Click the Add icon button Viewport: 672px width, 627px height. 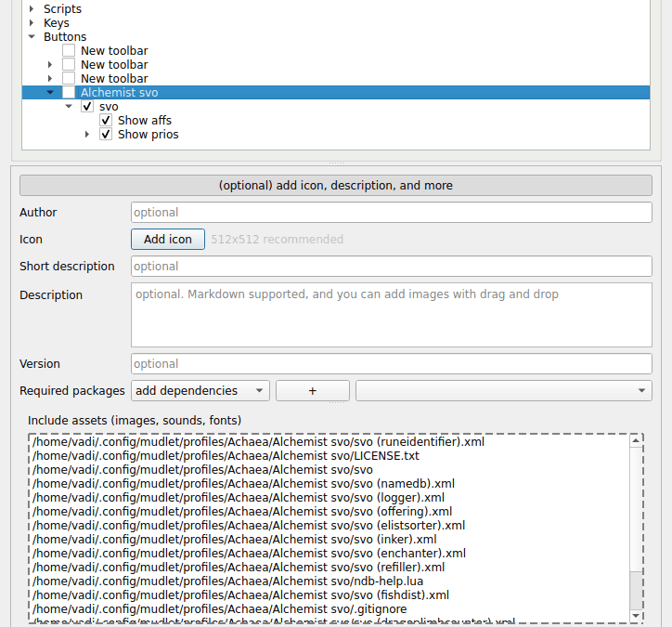point(168,239)
